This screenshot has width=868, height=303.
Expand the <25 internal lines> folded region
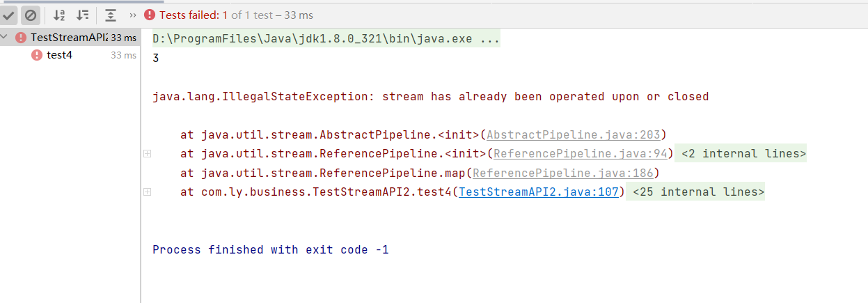tap(696, 192)
